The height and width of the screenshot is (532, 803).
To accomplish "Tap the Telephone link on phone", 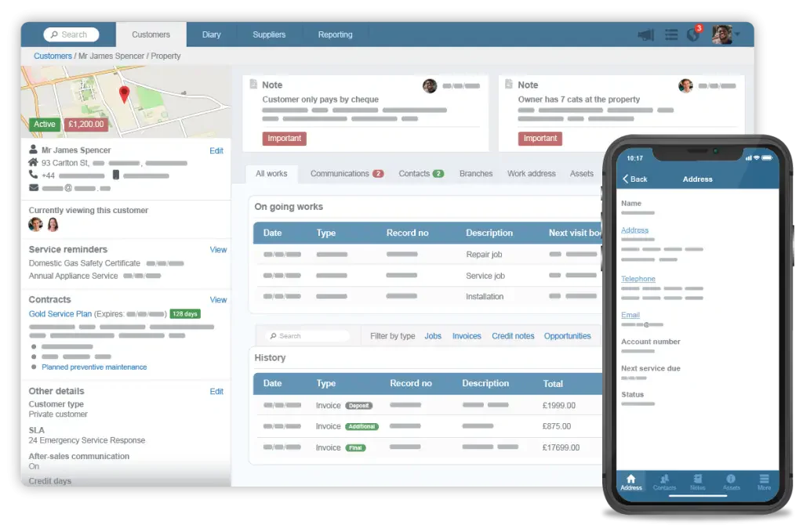I will [x=638, y=279].
